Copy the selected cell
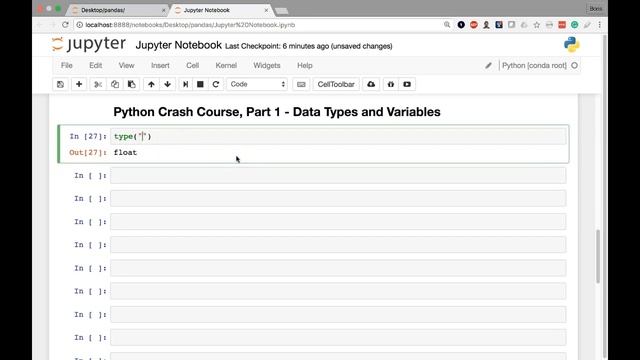The image size is (640, 360). coord(115,84)
